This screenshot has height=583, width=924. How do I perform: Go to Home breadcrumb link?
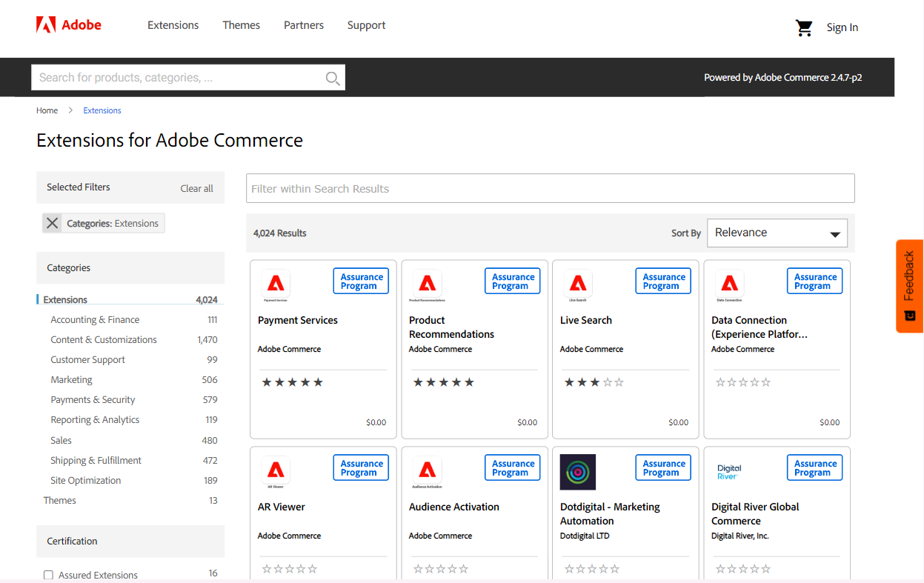tap(47, 110)
